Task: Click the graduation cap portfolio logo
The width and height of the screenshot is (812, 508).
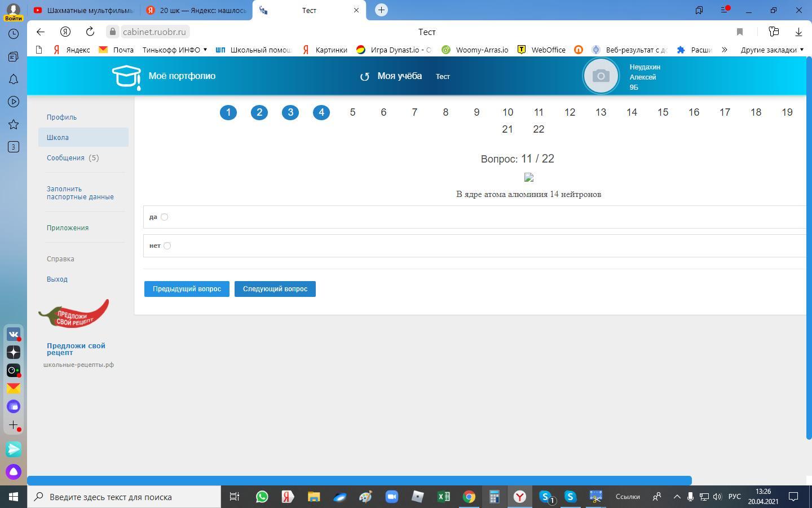Action: click(x=126, y=76)
